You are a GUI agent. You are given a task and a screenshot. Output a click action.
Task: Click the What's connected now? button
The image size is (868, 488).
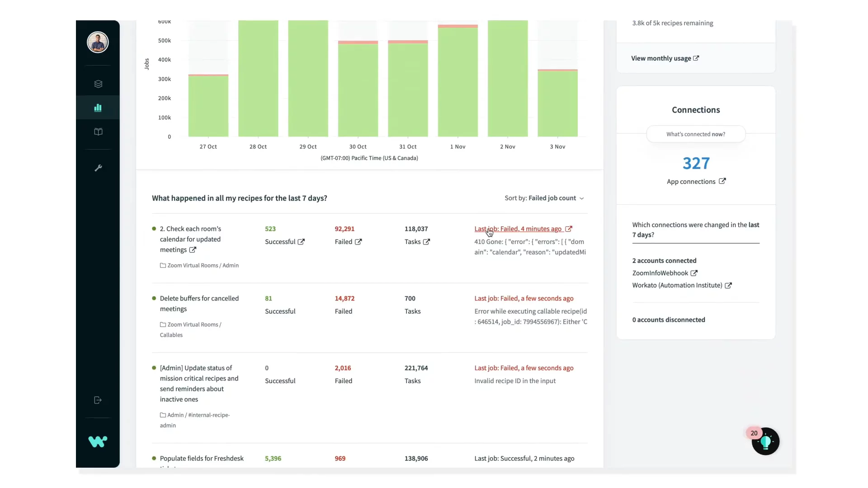(x=695, y=134)
